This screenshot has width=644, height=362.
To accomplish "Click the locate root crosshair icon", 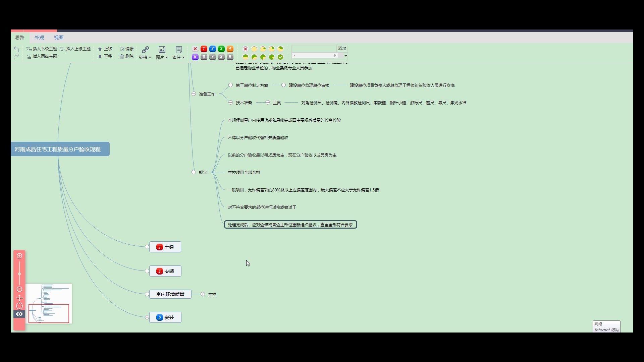I will pyautogui.click(x=19, y=306).
